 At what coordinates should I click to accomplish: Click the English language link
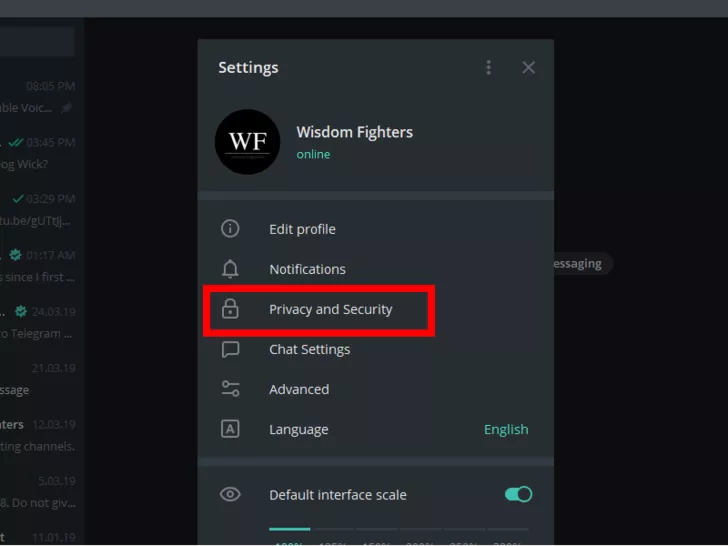(x=506, y=429)
